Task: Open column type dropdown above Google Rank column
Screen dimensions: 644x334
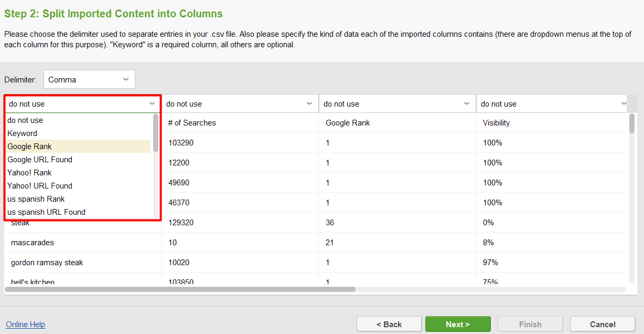Action: coord(397,104)
